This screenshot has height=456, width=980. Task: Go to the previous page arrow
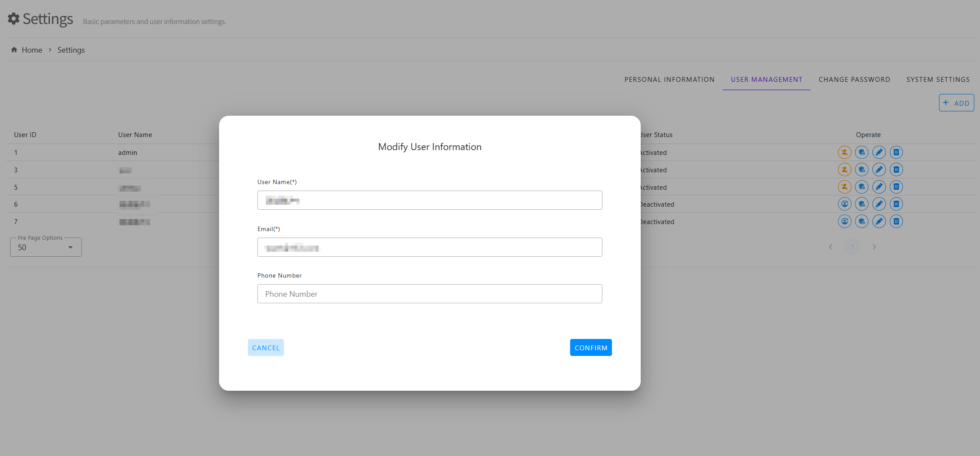831,247
